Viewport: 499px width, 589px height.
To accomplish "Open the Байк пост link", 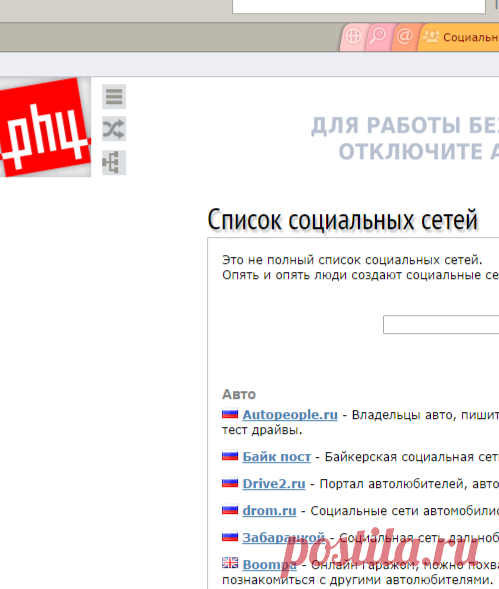I will pyautogui.click(x=276, y=457).
